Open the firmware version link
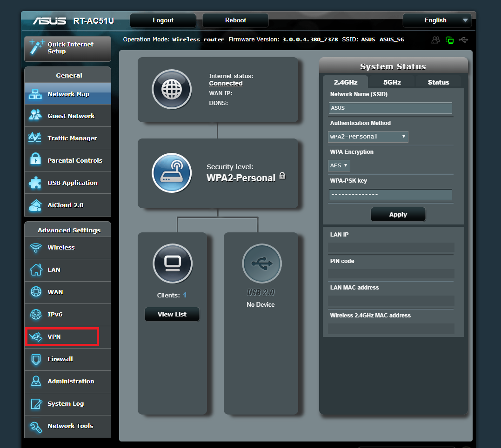Image resolution: width=501 pixels, height=448 pixels. pos(310,40)
